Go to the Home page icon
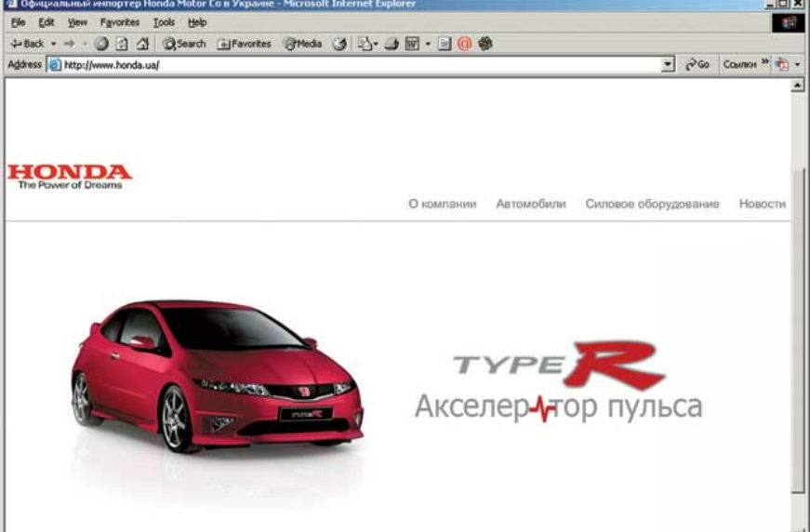810x532 pixels. (x=142, y=44)
